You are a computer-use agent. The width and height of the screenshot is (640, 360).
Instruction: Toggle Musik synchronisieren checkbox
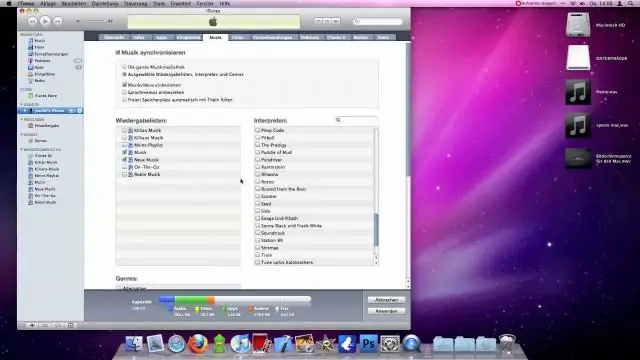click(x=118, y=53)
